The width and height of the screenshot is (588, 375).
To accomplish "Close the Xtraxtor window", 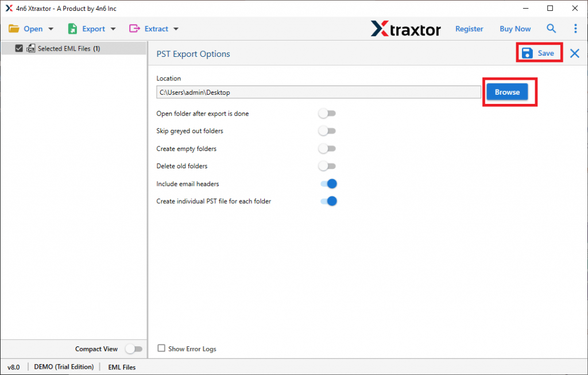I will coord(574,8).
